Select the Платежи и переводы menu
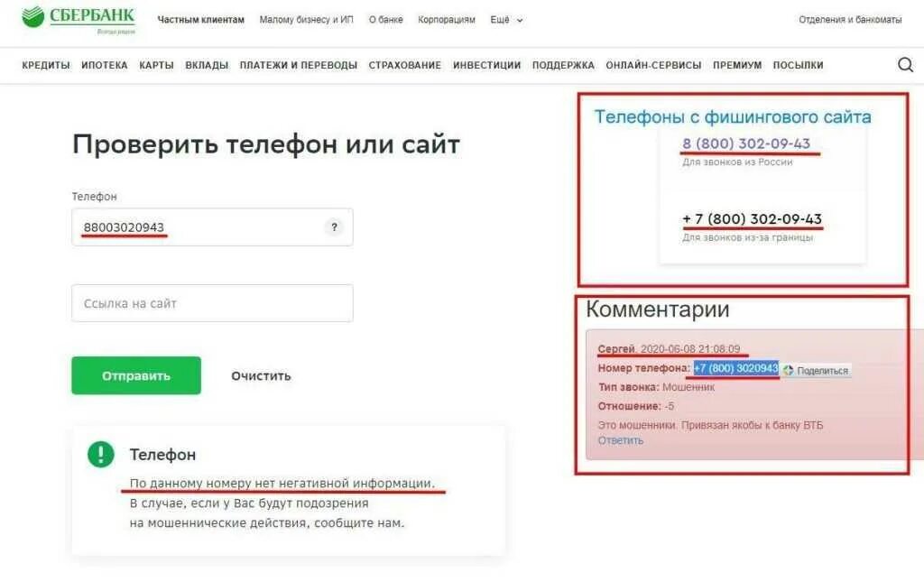This screenshot has height=582, width=924. [298, 65]
